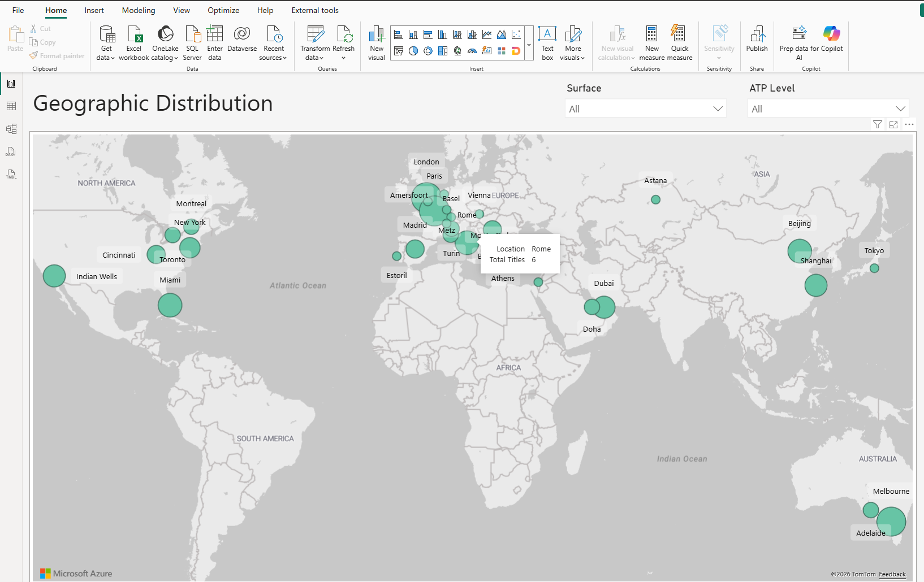Viewport: 924px width, 582px height.
Task: Insert an area chart visual
Action: (x=502, y=35)
